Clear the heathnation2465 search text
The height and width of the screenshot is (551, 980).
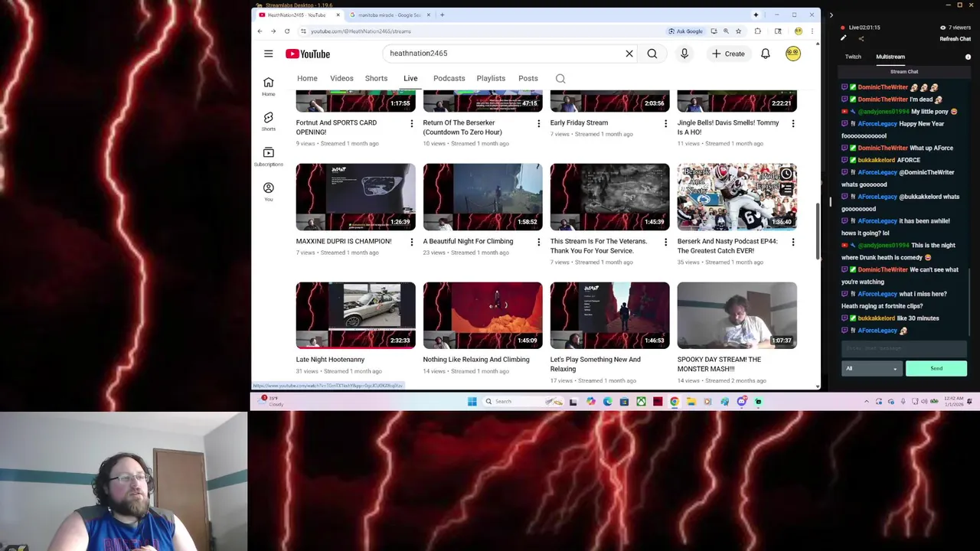click(629, 54)
